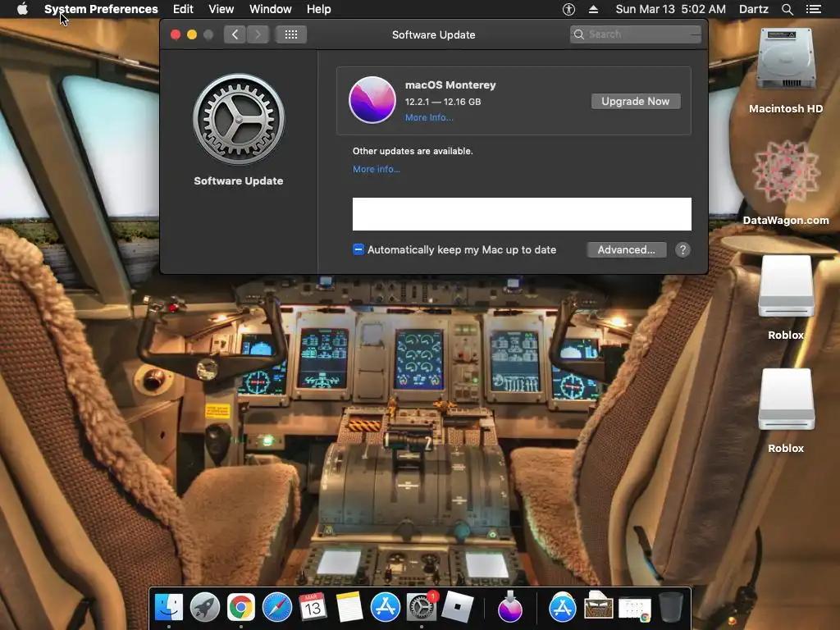The image size is (840, 630).
Task: Open the Help menu
Action: (x=319, y=9)
